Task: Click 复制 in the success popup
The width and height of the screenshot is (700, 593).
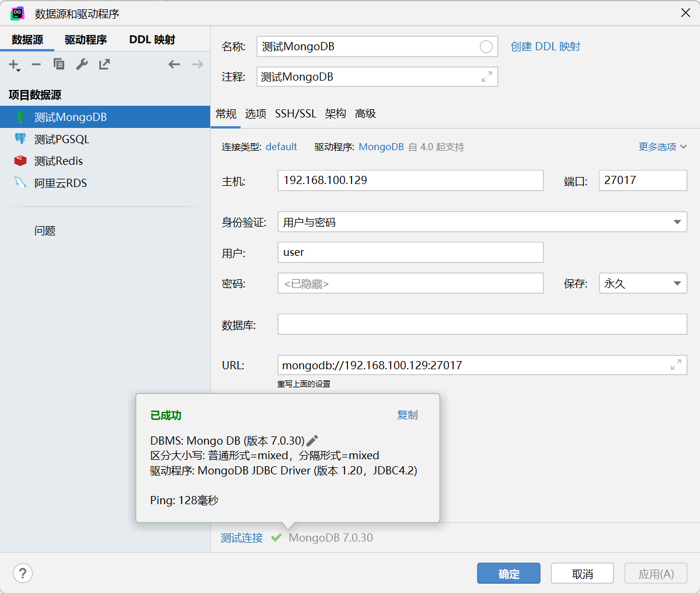Action: coord(408,415)
